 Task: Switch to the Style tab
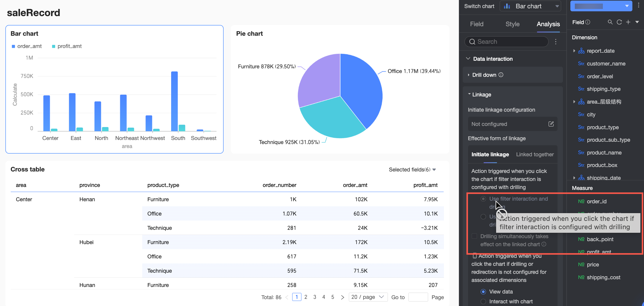click(x=513, y=24)
